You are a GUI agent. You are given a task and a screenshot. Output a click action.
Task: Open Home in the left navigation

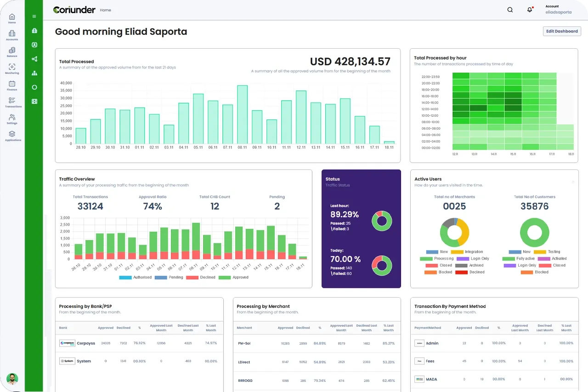(12, 18)
